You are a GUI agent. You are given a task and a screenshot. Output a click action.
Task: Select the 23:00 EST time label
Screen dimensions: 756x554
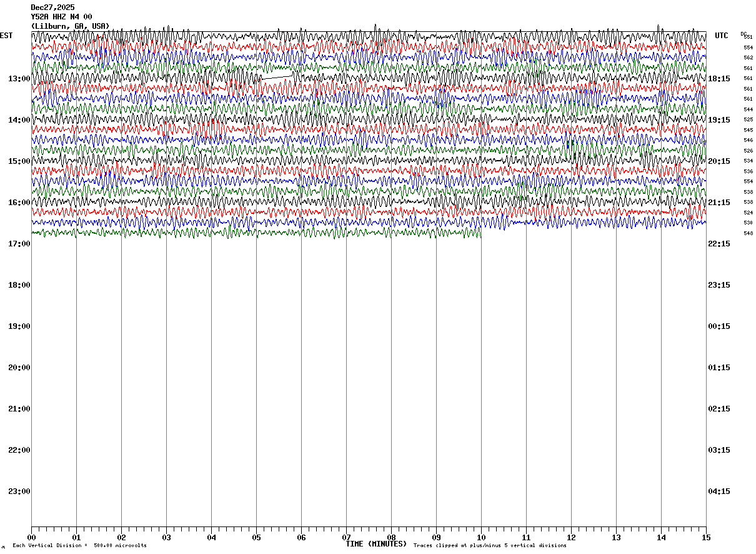pyautogui.click(x=19, y=491)
